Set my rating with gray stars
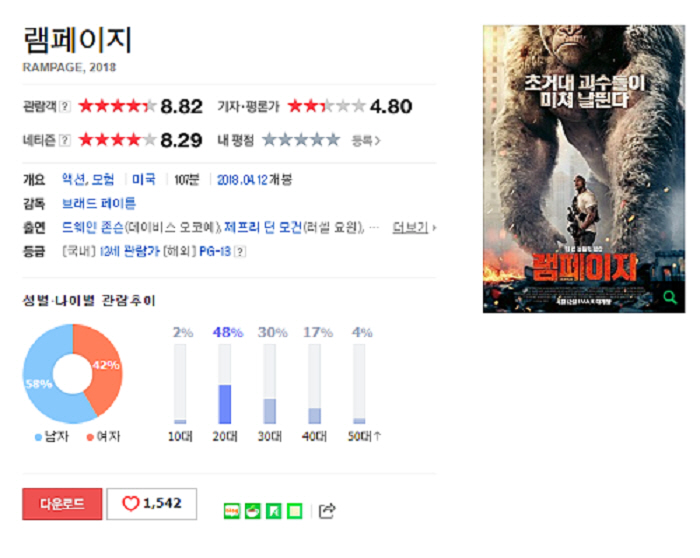Image resolution: width=700 pixels, height=558 pixels. (301, 140)
